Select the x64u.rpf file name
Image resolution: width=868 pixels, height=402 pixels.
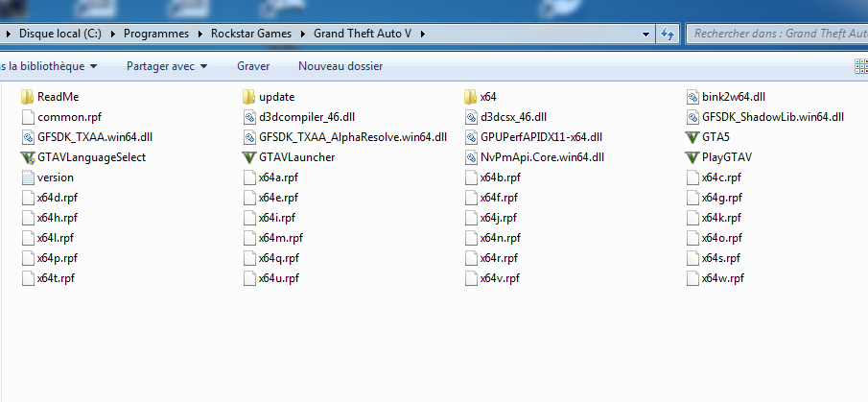click(279, 278)
